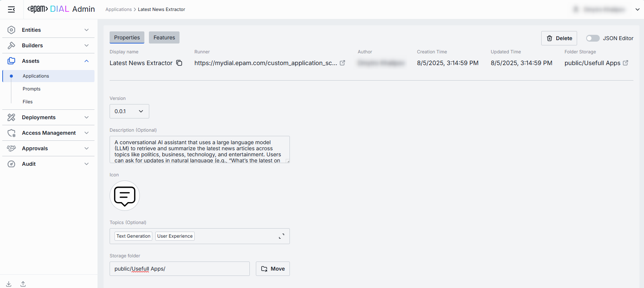
Task: Click the Move button for storage folder
Action: click(x=272, y=269)
